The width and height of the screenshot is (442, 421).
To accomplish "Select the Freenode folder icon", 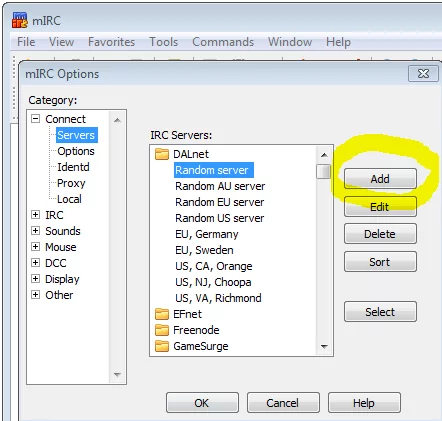I will (162, 330).
